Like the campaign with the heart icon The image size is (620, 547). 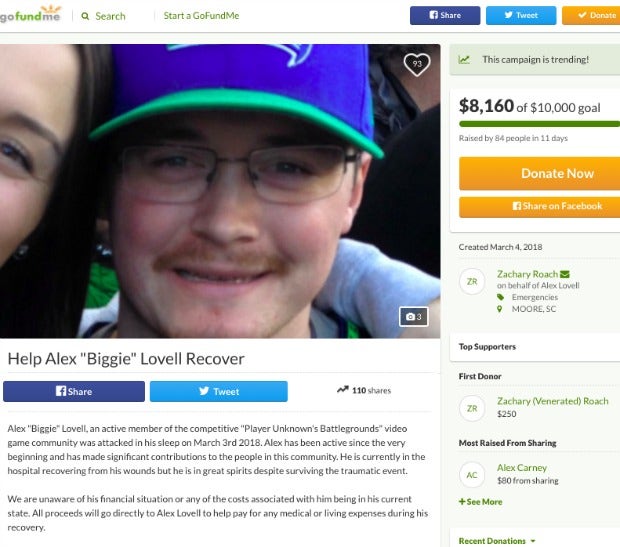(417, 64)
